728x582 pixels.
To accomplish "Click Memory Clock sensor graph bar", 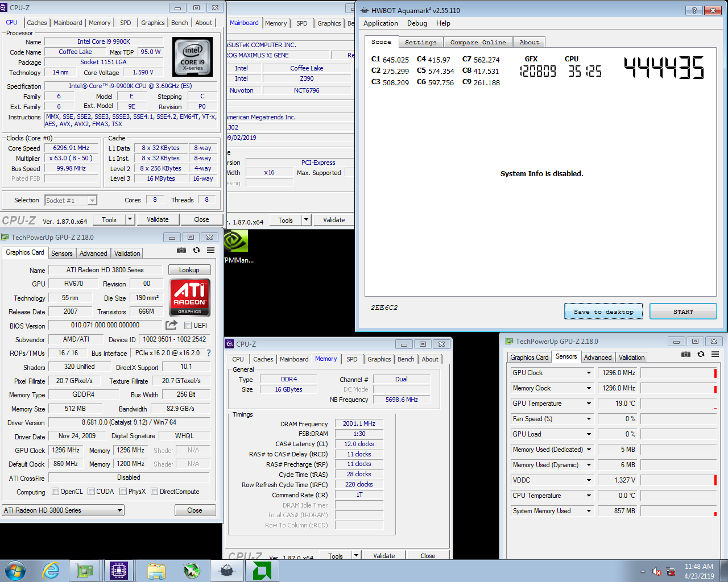I will [x=679, y=388].
